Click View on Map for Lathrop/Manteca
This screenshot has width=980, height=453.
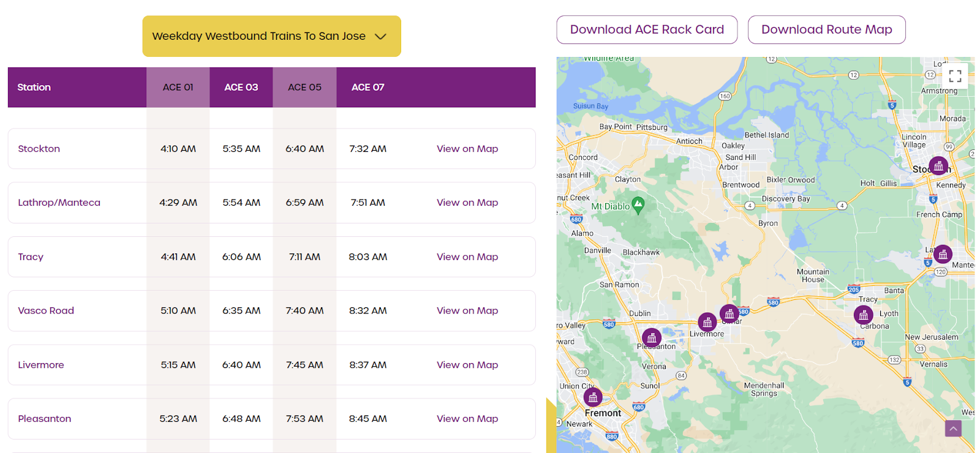coord(467,203)
